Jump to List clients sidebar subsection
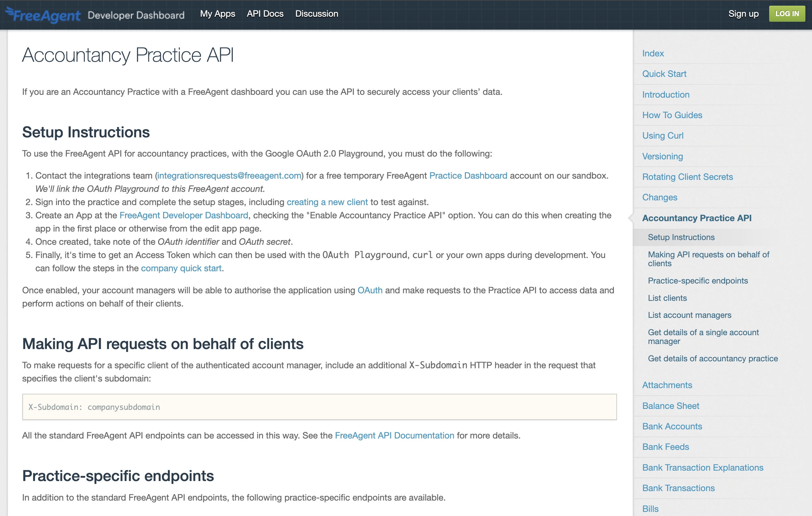Screen dimensions: 812x516 [x=667, y=298]
